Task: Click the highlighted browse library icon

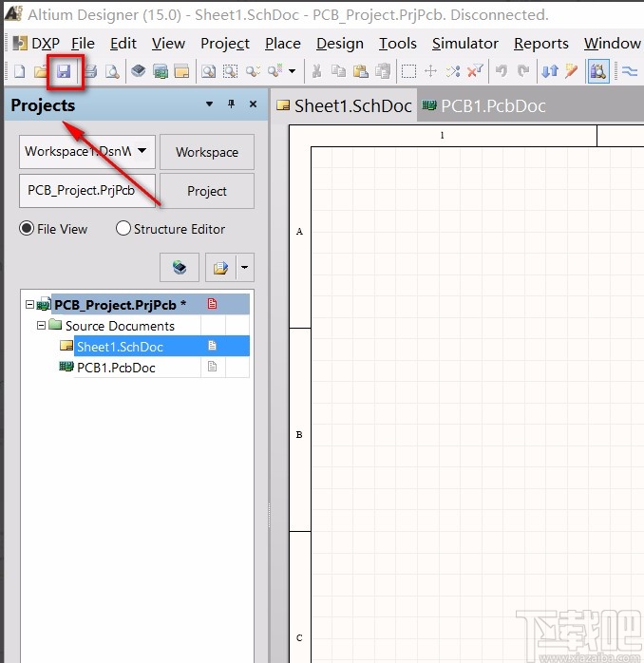Action: (x=598, y=71)
